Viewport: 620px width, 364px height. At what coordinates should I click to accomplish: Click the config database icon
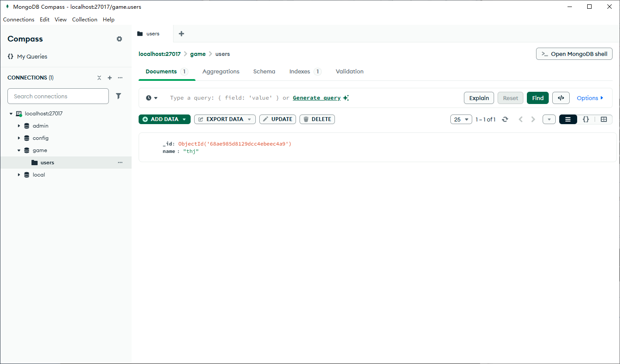pos(27,138)
